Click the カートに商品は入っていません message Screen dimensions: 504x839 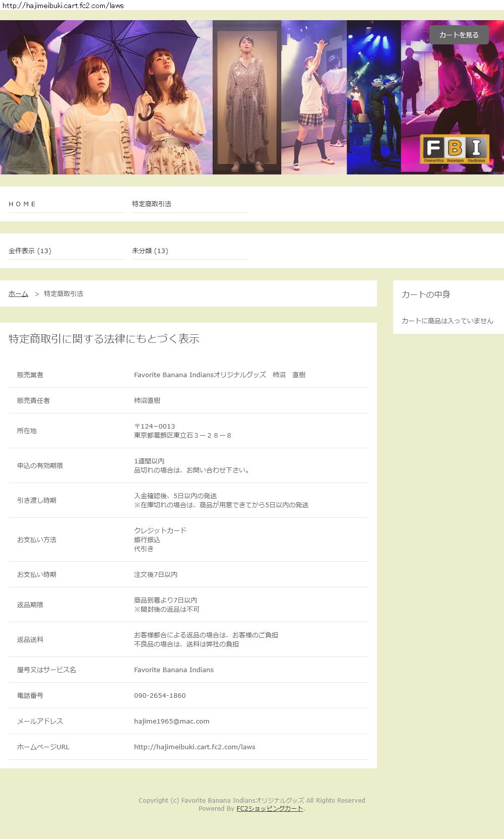447,321
